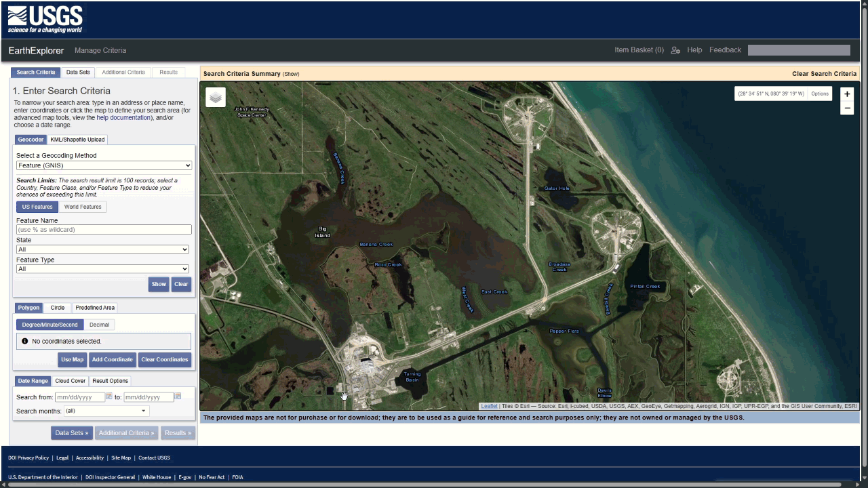Open the Cloud Cover tab
Image resolution: width=868 pixels, height=488 pixels.
(x=71, y=381)
